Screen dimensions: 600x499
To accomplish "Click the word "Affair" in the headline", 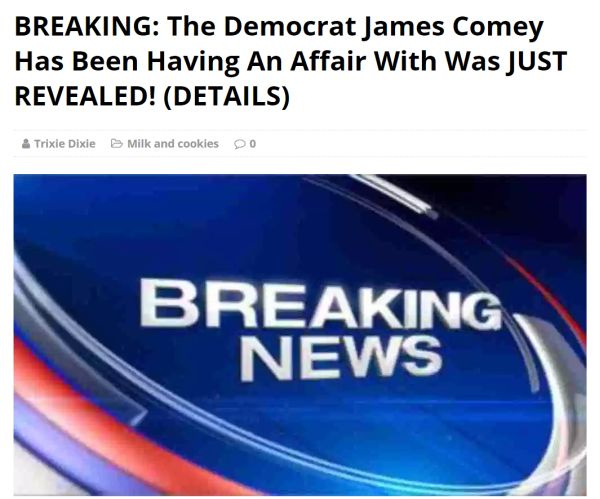I will (x=329, y=61).
